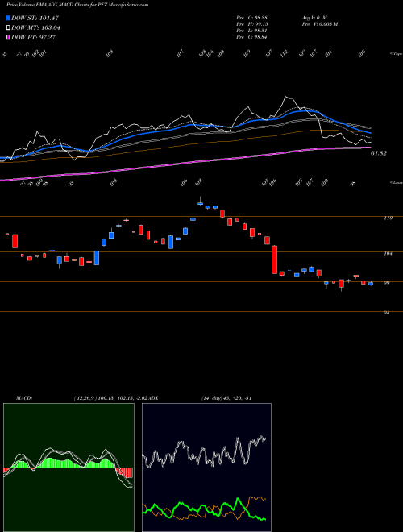Click the 104 price axis label
This screenshot has height=532, width=403.
click(388, 253)
